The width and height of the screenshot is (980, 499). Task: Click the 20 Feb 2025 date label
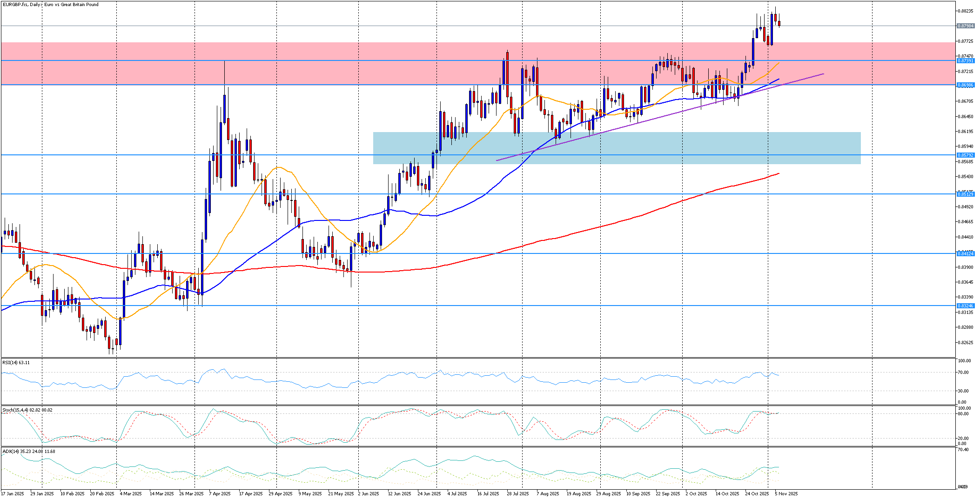click(102, 494)
